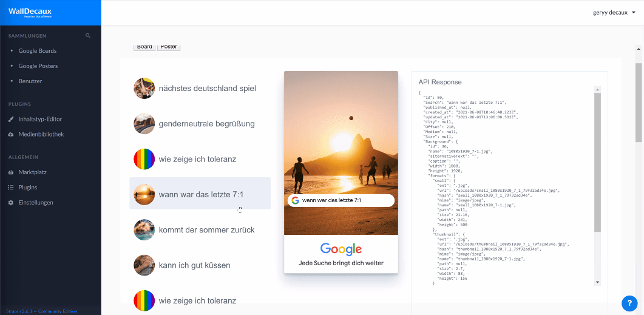Click the Plugins list icon
644x315 pixels.
[11, 188]
